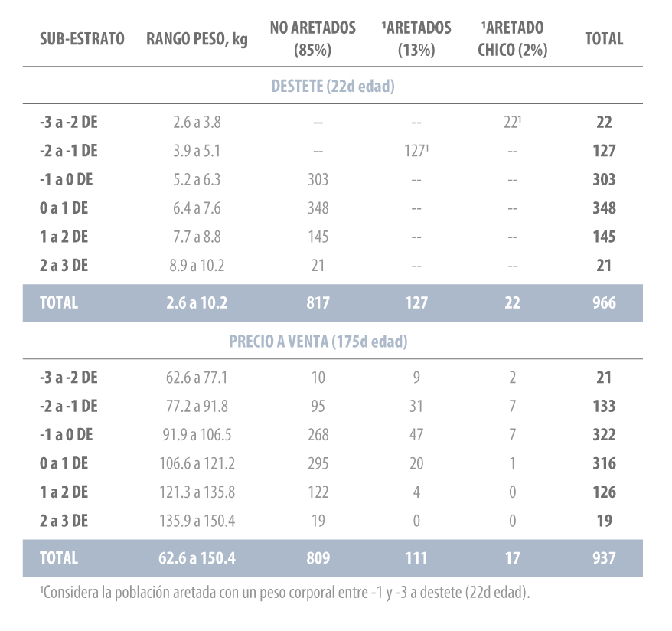Select the 62.6 a 77.1 weight range
The width and height of the screenshot is (672, 631).
point(197,378)
